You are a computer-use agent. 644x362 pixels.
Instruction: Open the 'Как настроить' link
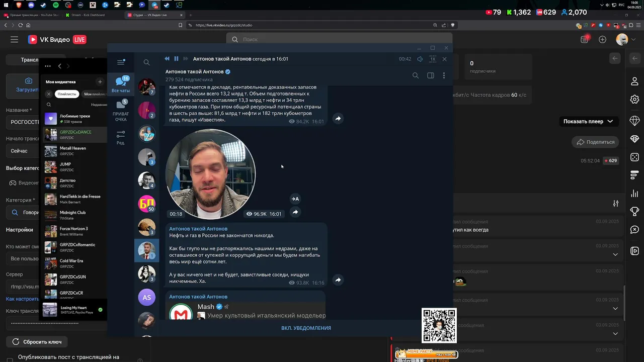coord(22,299)
